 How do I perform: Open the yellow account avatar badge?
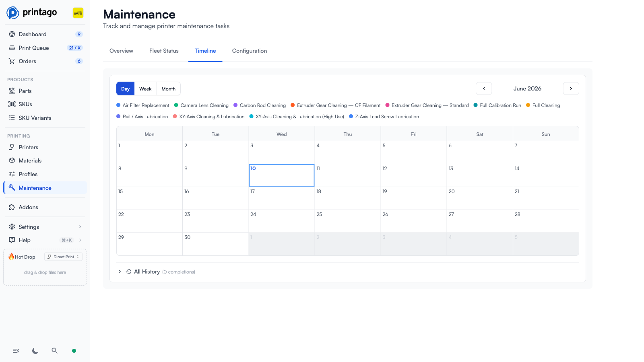78,13
